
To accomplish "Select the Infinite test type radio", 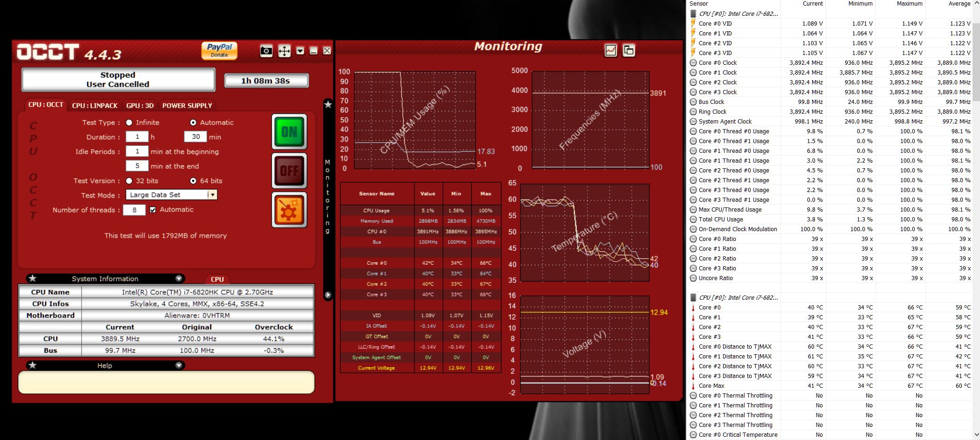I will pyautogui.click(x=129, y=123).
